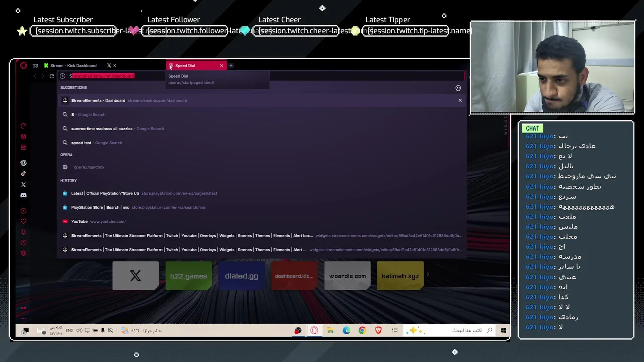This screenshot has height=362, width=644.
Task: Remove the StreamElements Dashboard suggestion
Action: pos(460,100)
